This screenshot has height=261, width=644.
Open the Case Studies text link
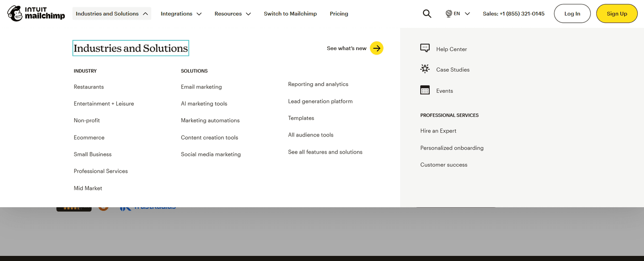click(453, 69)
